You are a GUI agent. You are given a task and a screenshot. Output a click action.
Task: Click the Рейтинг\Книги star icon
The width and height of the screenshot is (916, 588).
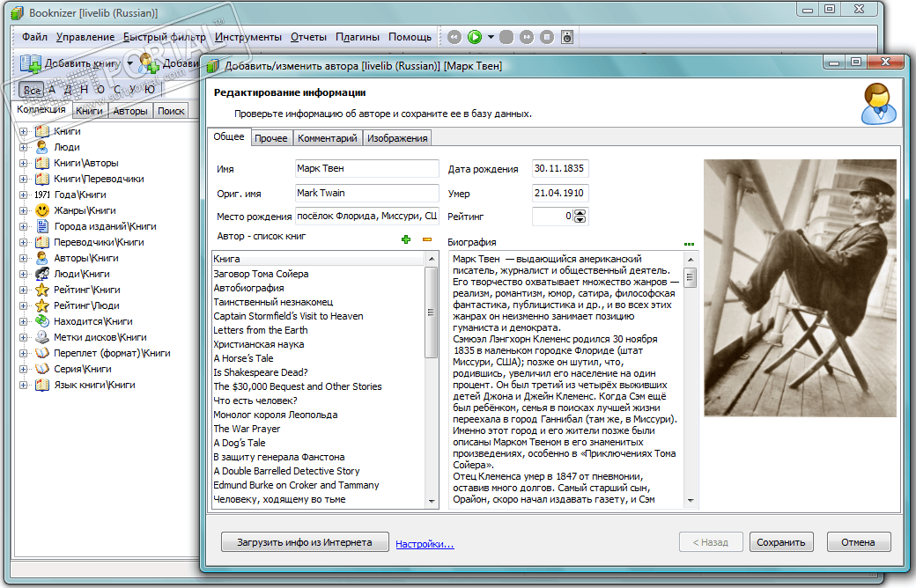tap(42, 290)
